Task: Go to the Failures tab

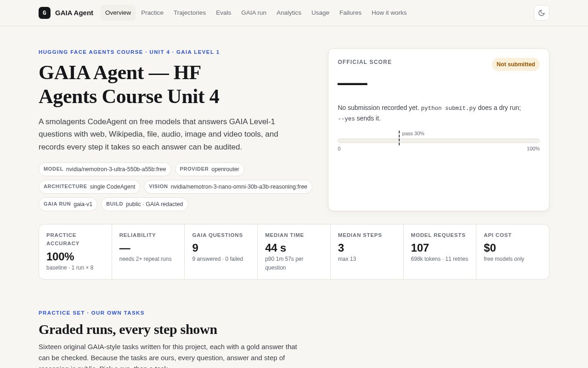Action: pyautogui.click(x=351, y=13)
